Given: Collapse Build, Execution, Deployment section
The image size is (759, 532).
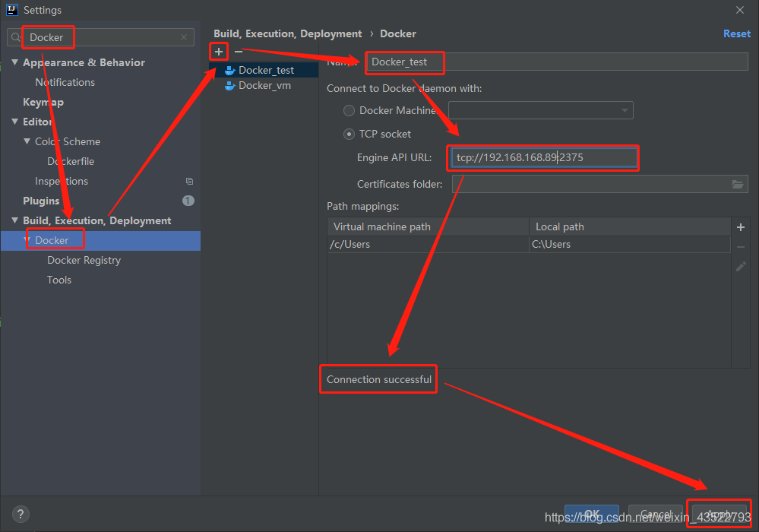Looking at the screenshot, I should tap(15, 220).
